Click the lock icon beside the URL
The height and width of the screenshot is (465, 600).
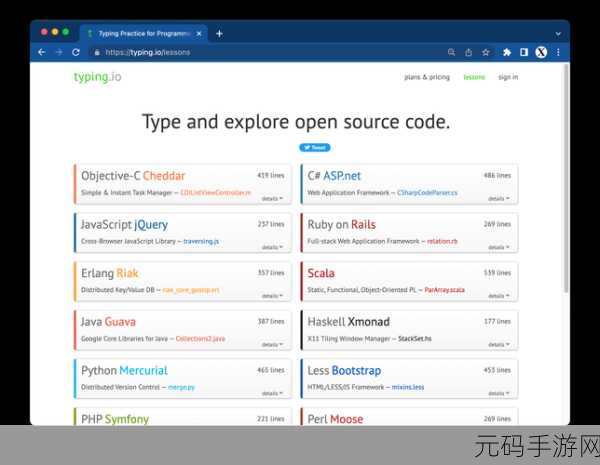(97, 52)
